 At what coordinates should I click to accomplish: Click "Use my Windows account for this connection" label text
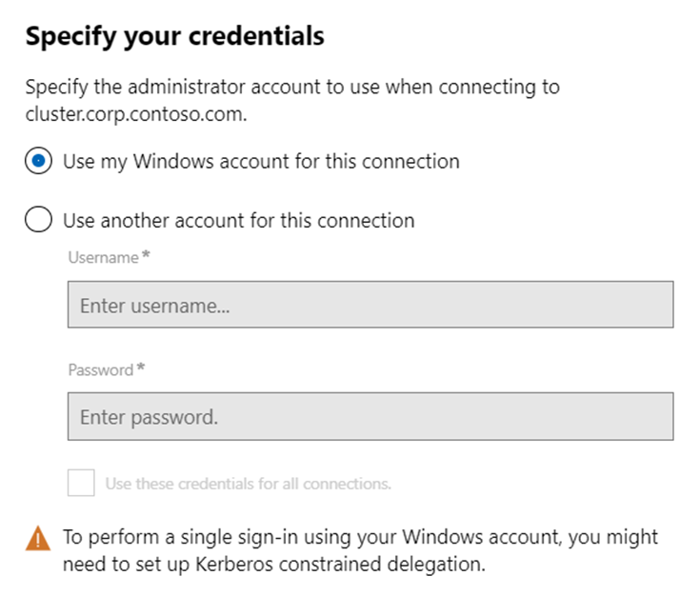click(261, 162)
